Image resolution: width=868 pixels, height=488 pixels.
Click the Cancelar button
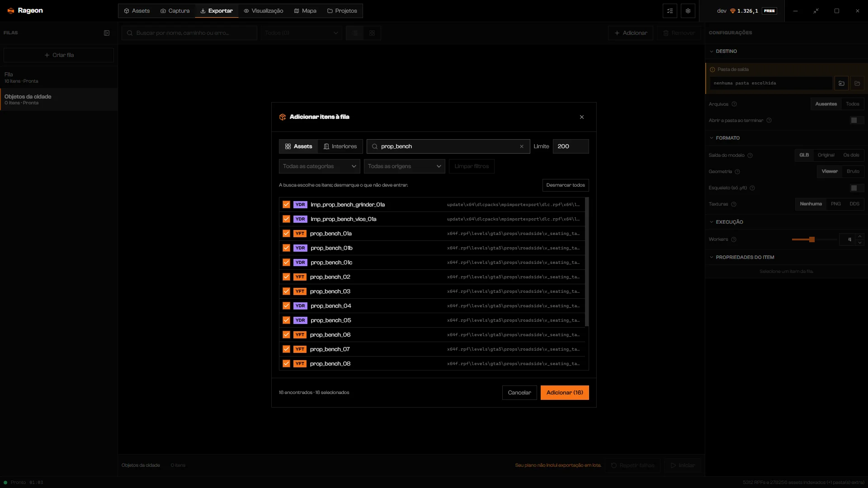pos(519,393)
